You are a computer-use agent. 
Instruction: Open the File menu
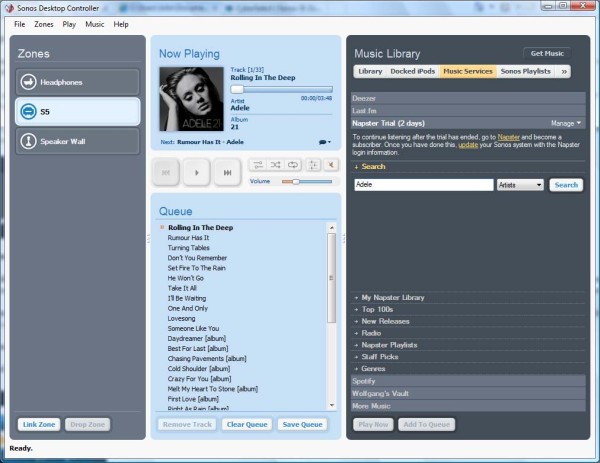click(x=20, y=24)
